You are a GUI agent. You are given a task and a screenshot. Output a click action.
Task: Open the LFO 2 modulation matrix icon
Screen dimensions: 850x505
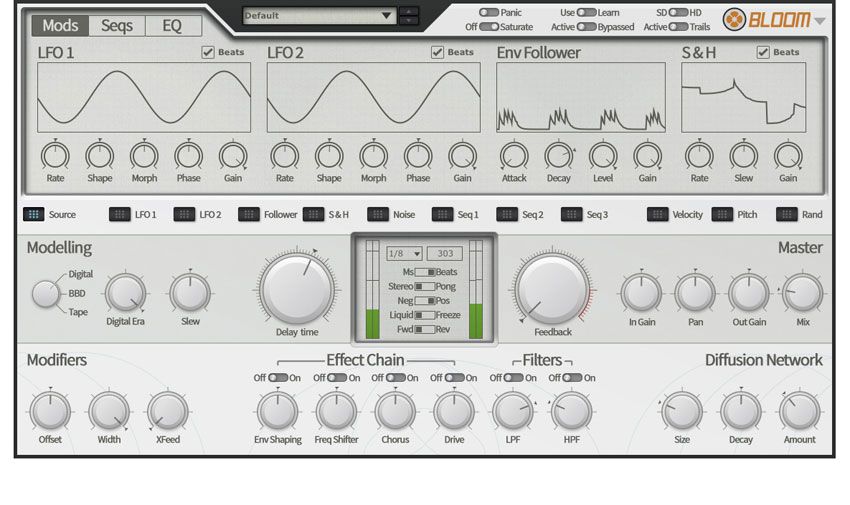(184, 214)
